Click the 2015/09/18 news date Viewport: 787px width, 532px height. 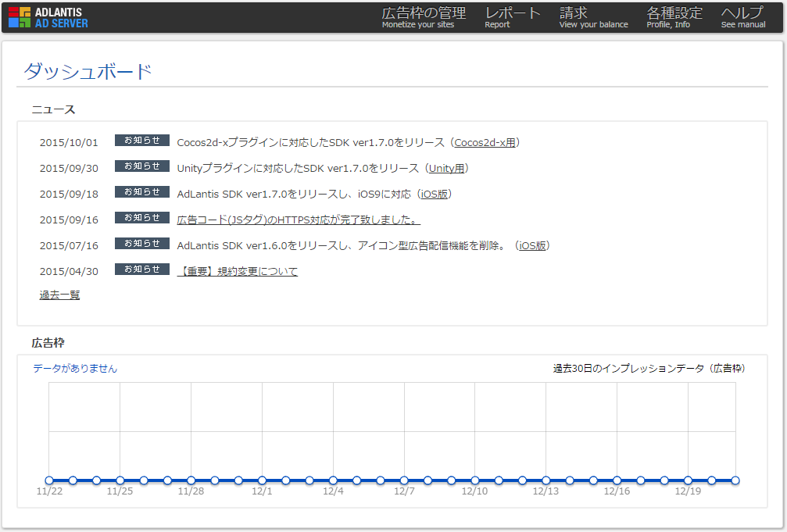(69, 195)
